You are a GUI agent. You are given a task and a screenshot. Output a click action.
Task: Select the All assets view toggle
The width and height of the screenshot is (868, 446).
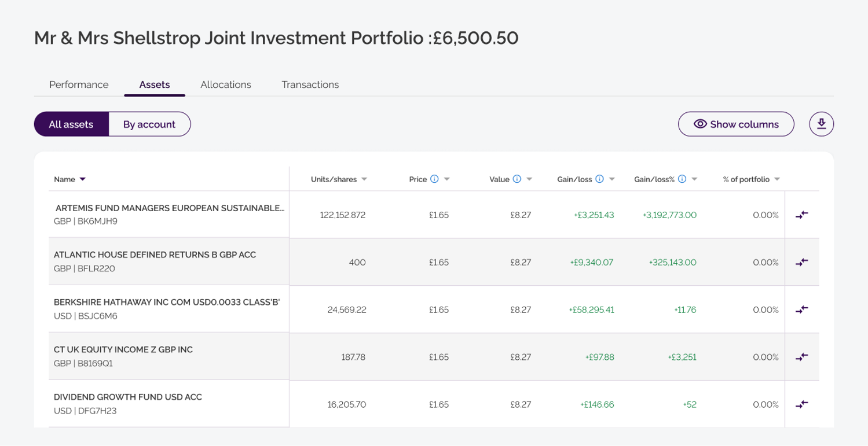(71, 124)
